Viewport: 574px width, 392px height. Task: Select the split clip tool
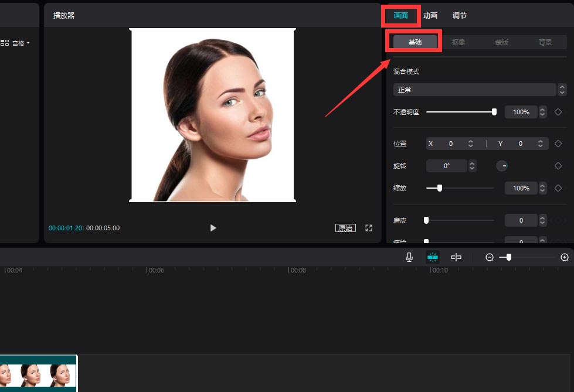[x=456, y=257]
